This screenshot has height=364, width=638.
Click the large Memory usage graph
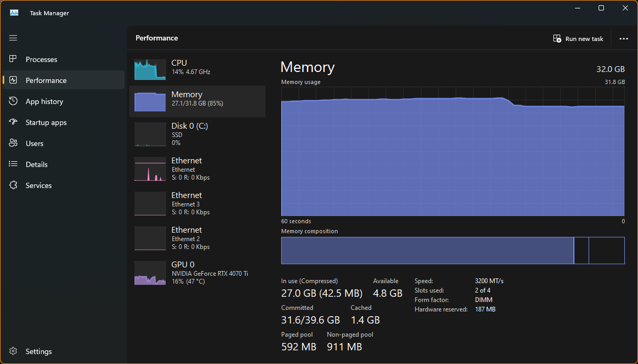tap(452, 158)
